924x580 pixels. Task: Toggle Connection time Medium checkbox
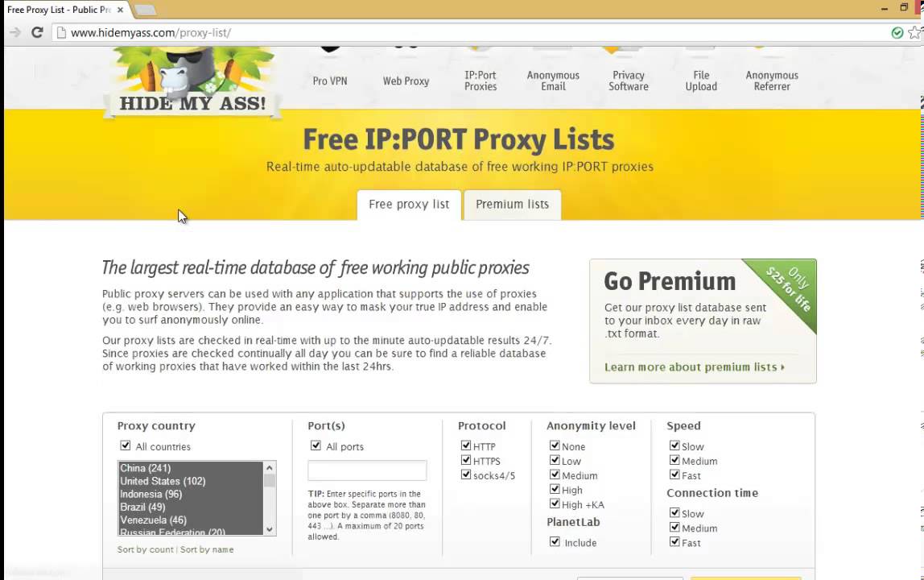pos(674,527)
